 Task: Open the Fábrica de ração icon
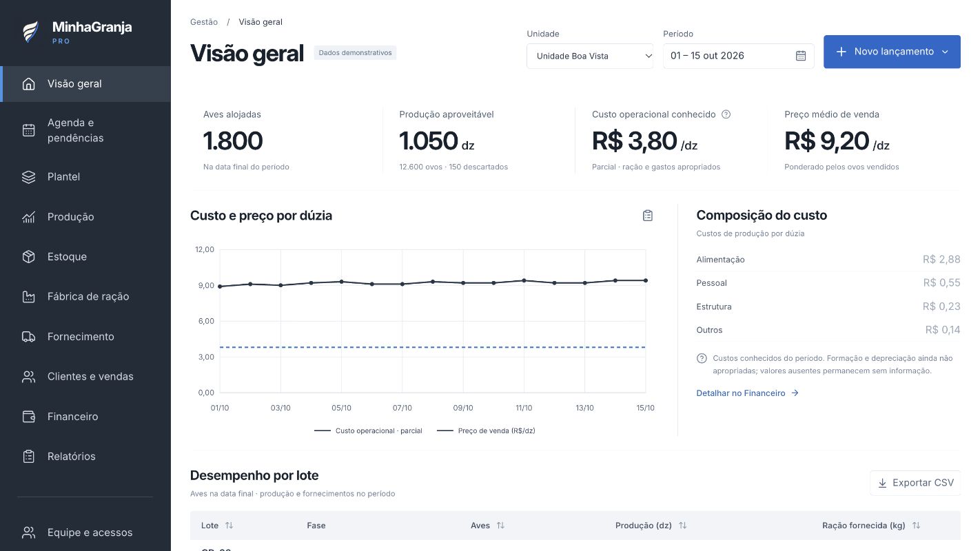coord(28,297)
